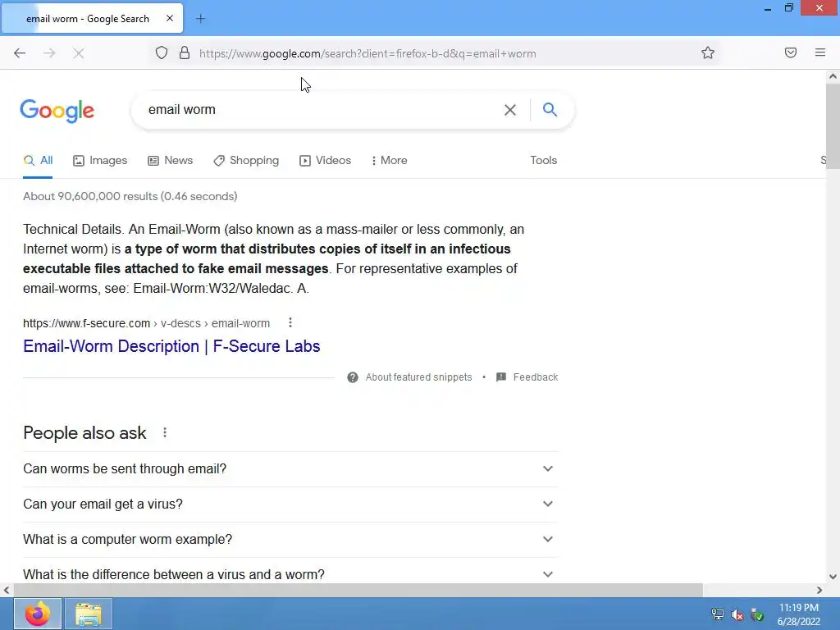Switch to the Shopping tab

246,160
